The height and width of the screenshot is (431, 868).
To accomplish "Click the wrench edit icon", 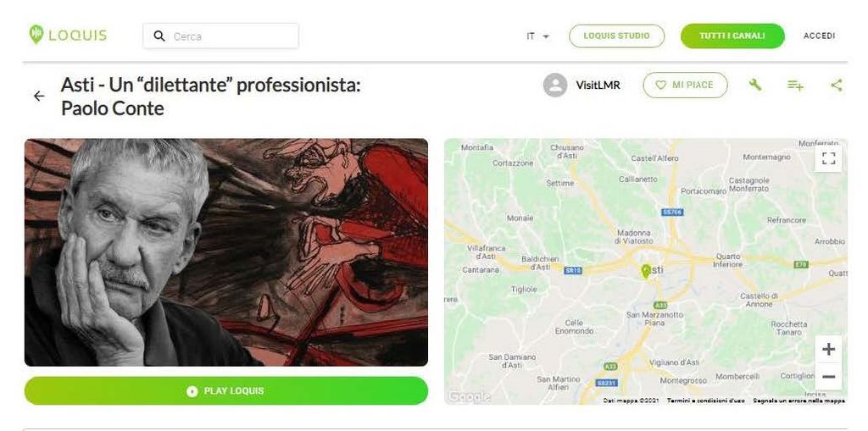I will (x=755, y=85).
